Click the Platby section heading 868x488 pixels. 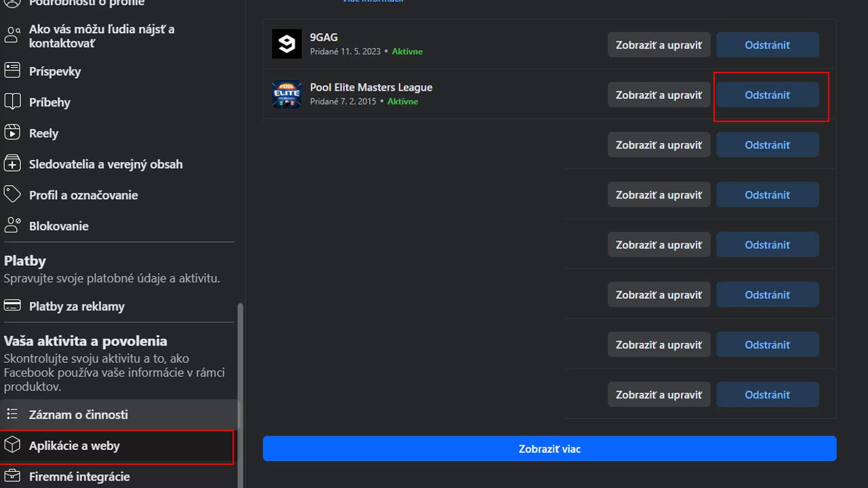coord(25,261)
